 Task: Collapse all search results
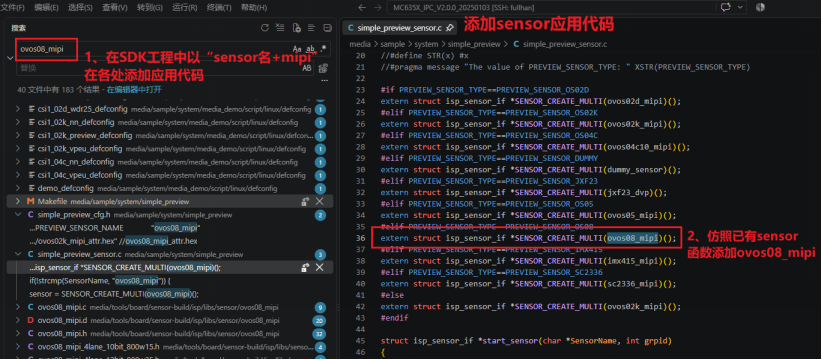click(327, 28)
